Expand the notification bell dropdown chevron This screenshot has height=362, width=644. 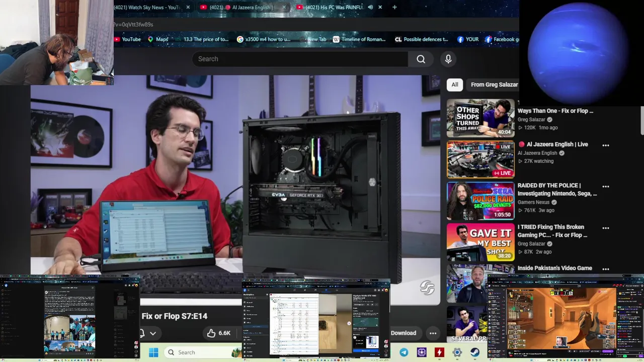(x=153, y=333)
